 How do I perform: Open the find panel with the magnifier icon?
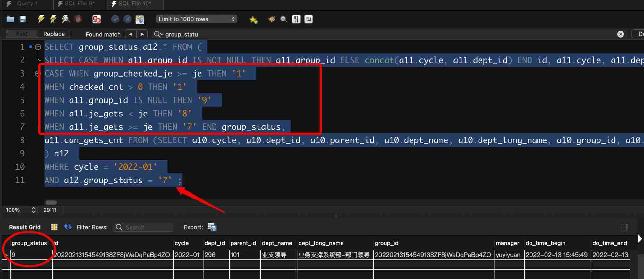(284, 19)
